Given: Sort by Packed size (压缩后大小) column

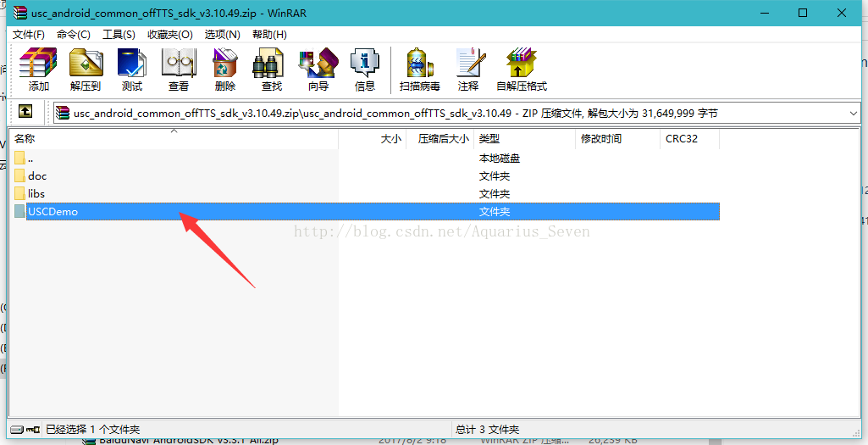Looking at the screenshot, I should (440, 138).
